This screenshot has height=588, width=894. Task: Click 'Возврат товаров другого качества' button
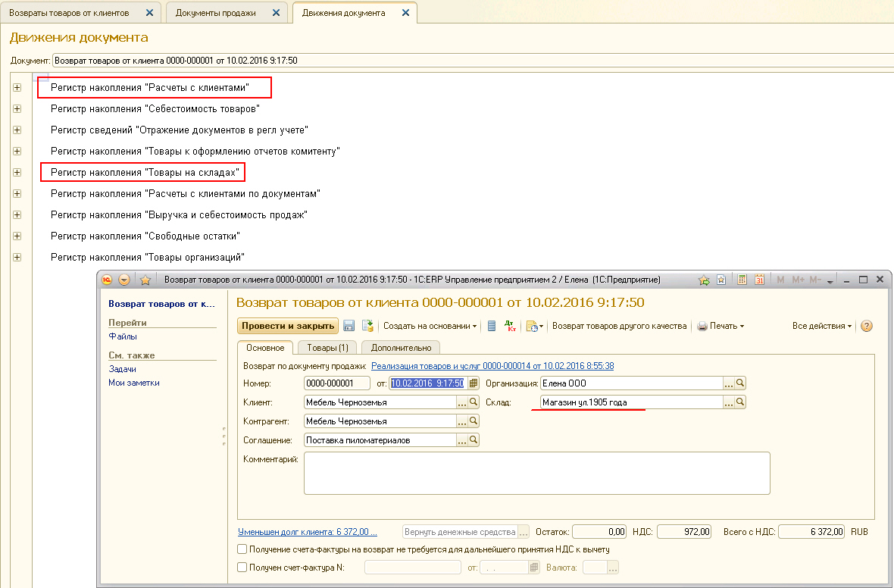pyautogui.click(x=619, y=326)
